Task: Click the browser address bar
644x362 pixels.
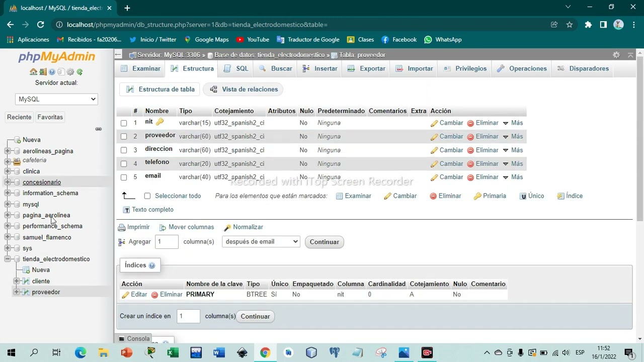Action: [302, 24]
